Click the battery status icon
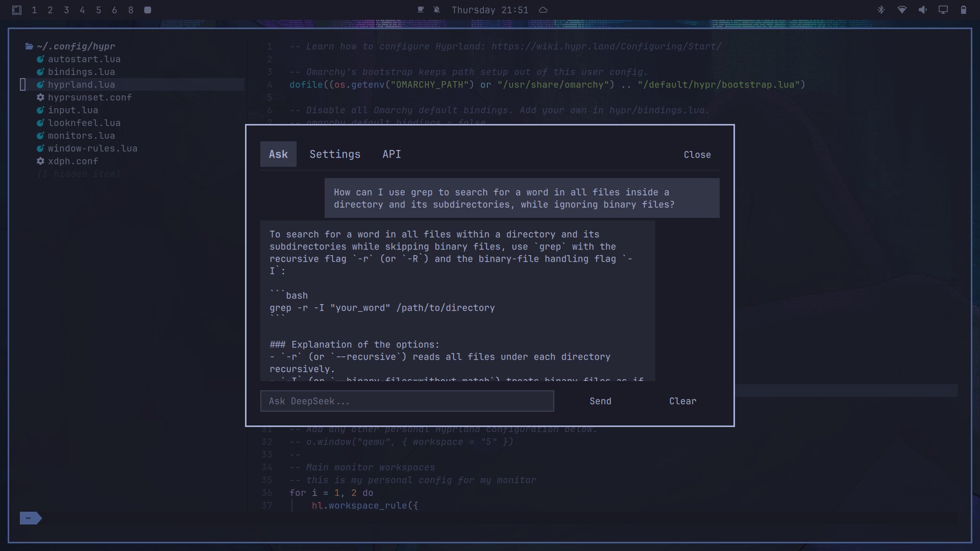 pyautogui.click(x=964, y=10)
